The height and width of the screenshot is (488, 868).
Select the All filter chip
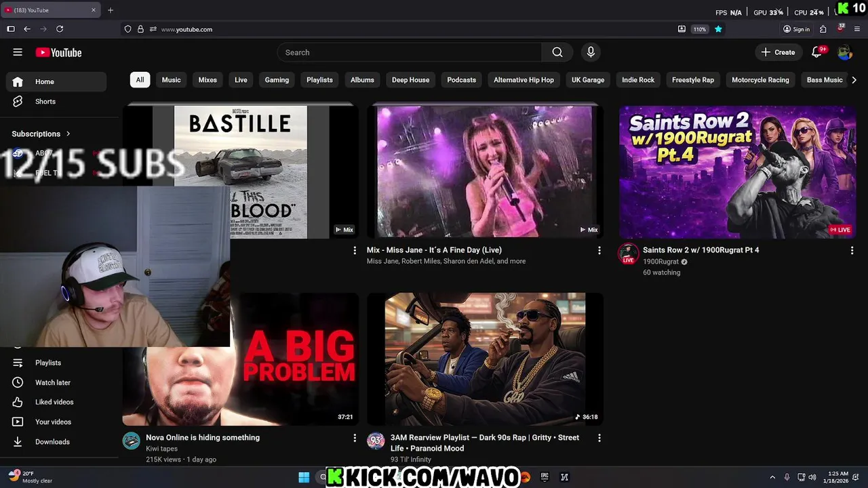click(x=140, y=80)
